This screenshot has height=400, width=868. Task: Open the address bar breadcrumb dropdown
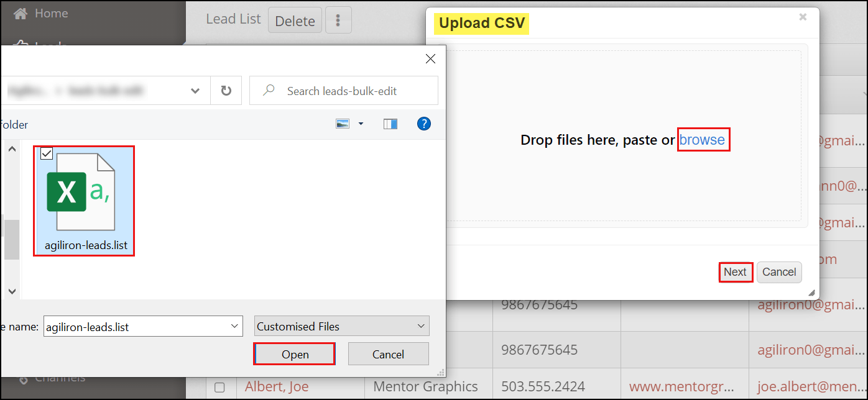(195, 90)
